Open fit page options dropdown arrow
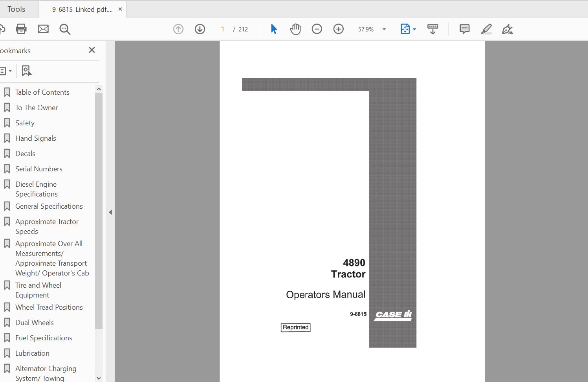Image resolution: width=588 pixels, height=382 pixels. point(414,29)
